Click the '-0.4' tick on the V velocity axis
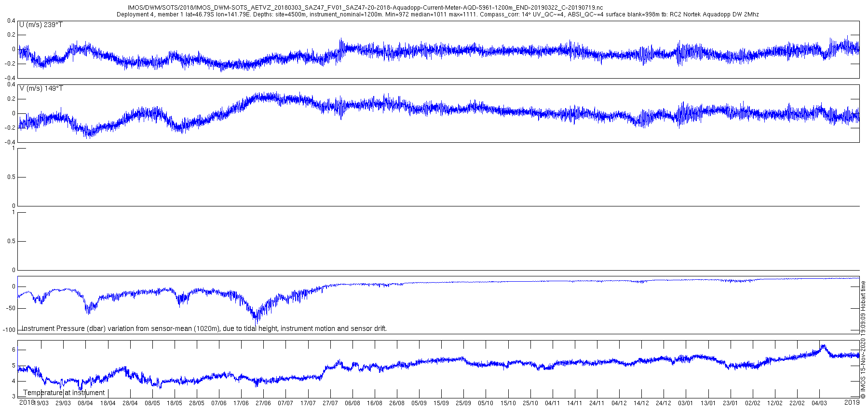868x410 pixels. (10, 142)
